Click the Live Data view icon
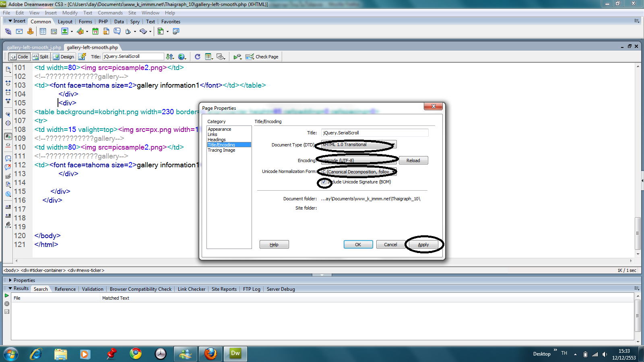The width and height of the screenshot is (644, 362). (x=82, y=57)
